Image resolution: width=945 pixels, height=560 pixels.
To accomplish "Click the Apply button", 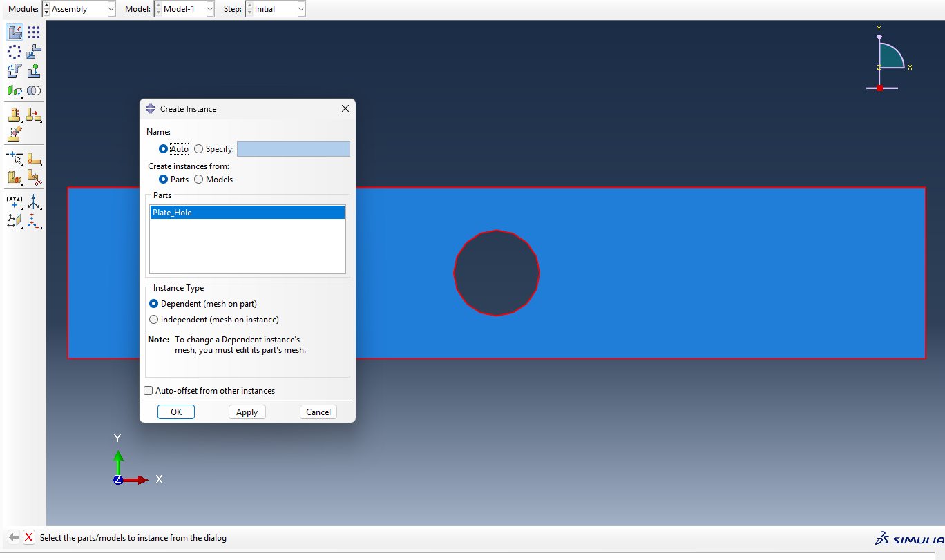I will pos(247,412).
